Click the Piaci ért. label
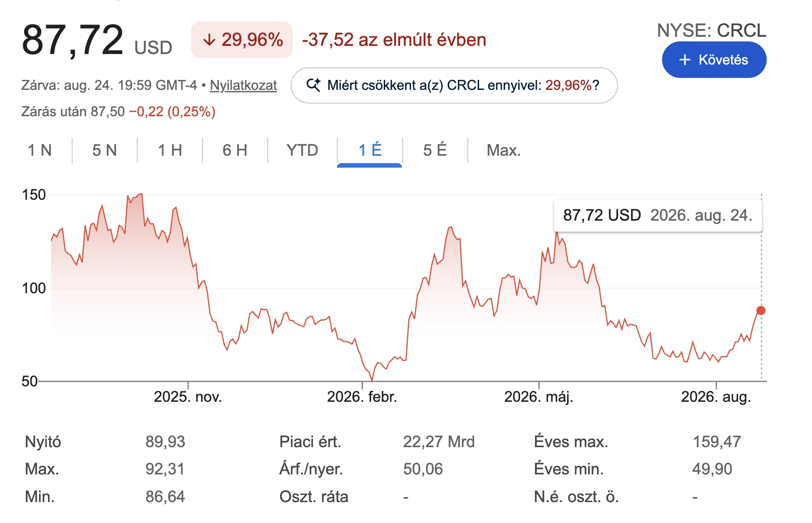Viewport: 812px width, 523px height. pyautogui.click(x=310, y=442)
